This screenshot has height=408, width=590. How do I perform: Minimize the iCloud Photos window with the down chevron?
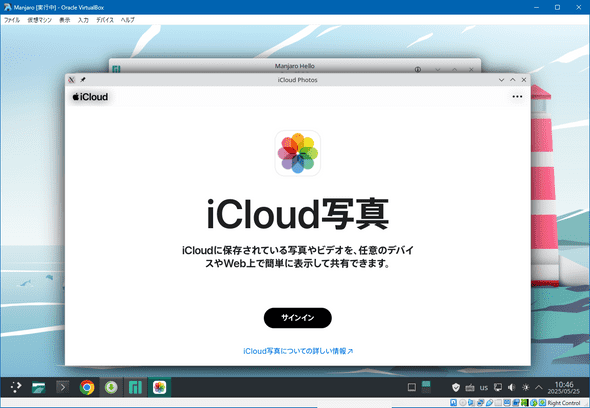tap(501, 80)
